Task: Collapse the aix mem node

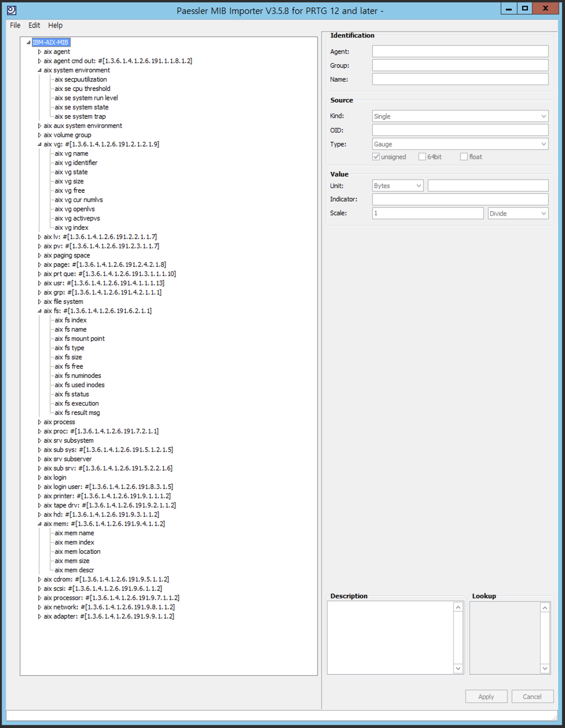Action: (40, 524)
